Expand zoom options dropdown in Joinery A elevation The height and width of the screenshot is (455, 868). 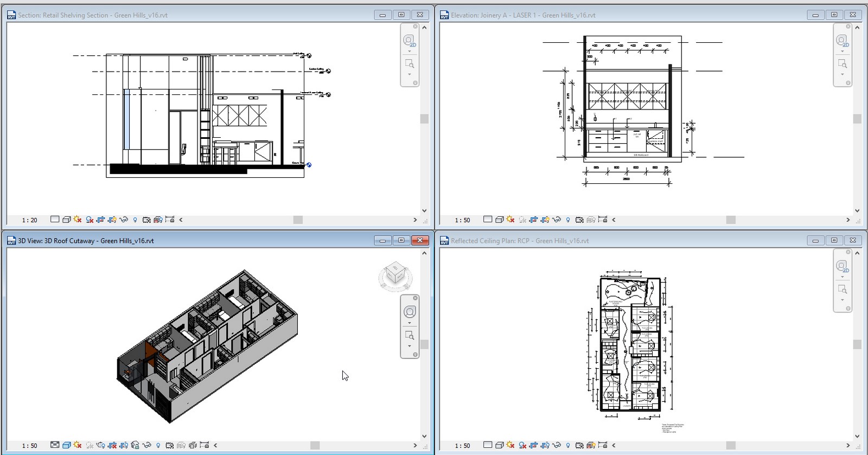pyautogui.click(x=843, y=74)
